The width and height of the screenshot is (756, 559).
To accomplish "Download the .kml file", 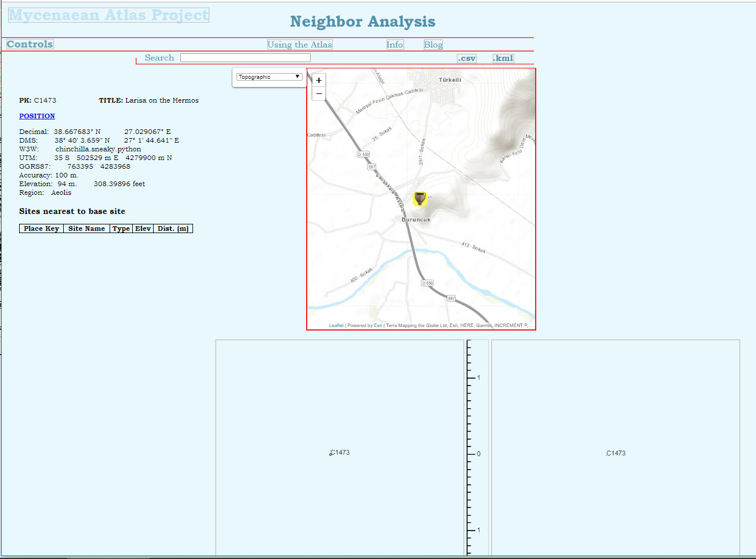I will pos(503,58).
